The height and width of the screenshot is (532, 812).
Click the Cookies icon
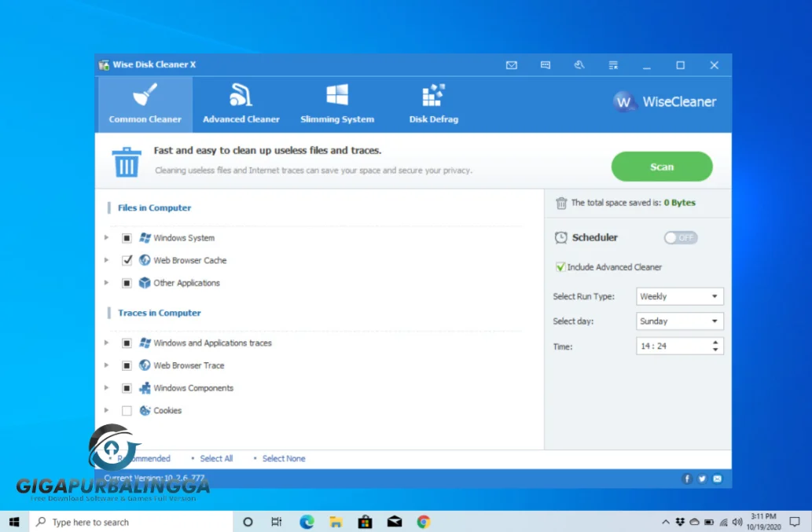(145, 410)
